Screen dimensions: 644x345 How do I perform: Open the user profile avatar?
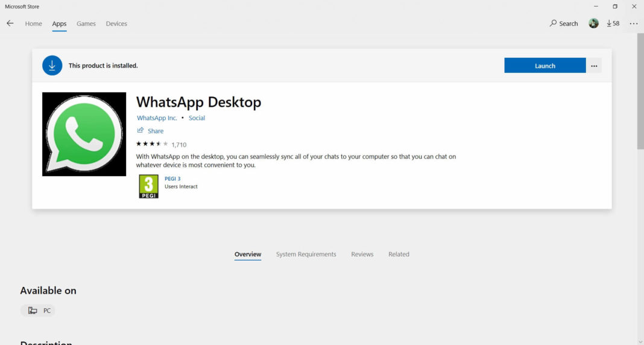point(593,24)
